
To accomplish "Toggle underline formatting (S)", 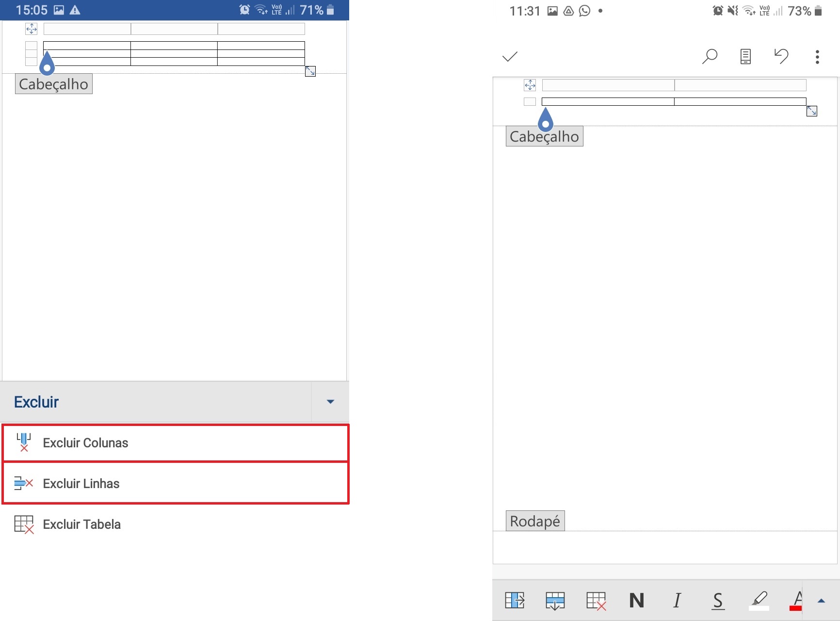I will pyautogui.click(x=718, y=600).
